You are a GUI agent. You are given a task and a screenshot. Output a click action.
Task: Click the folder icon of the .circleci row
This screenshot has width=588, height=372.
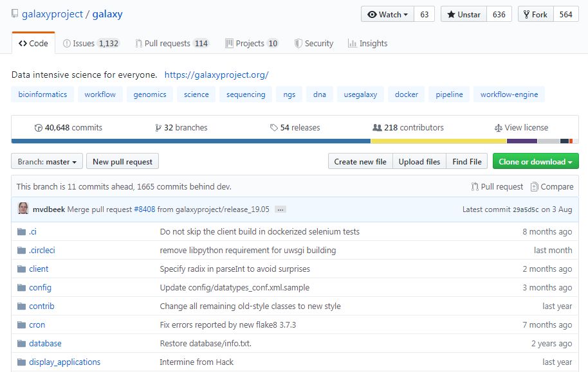click(21, 250)
